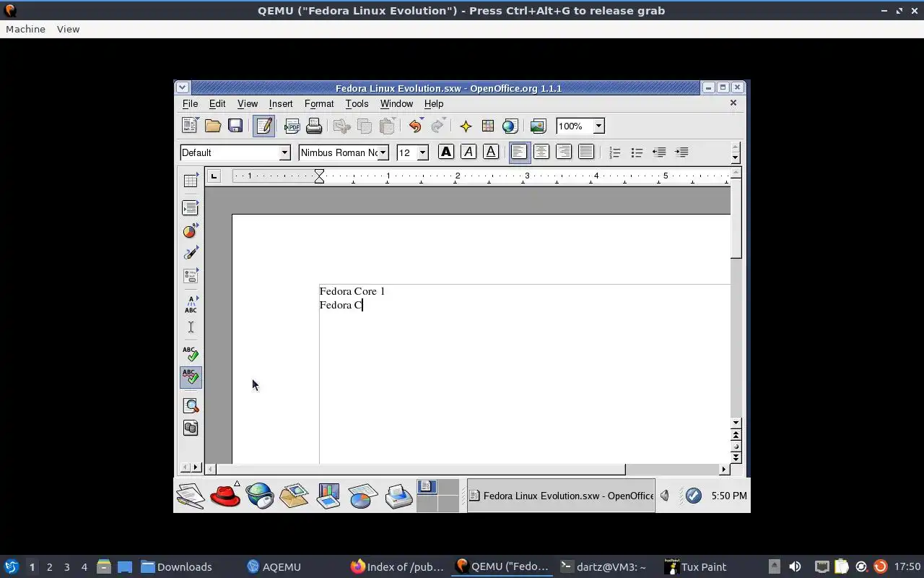Increase paragraph indent
924x578 pixels.
[681, 152]
